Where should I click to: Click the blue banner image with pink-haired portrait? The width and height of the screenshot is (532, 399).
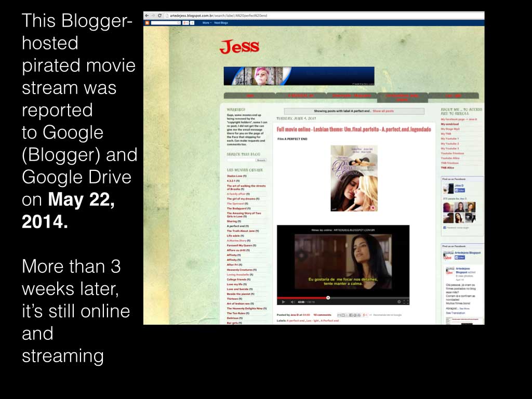click(299, 76)
